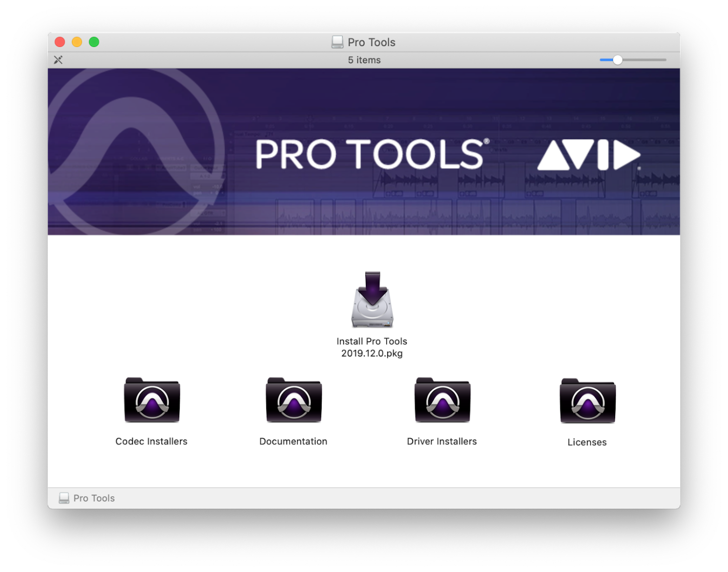Select the Install Pro Tools 2019.12.0.pkg installer icon

[x=372, y=299]
